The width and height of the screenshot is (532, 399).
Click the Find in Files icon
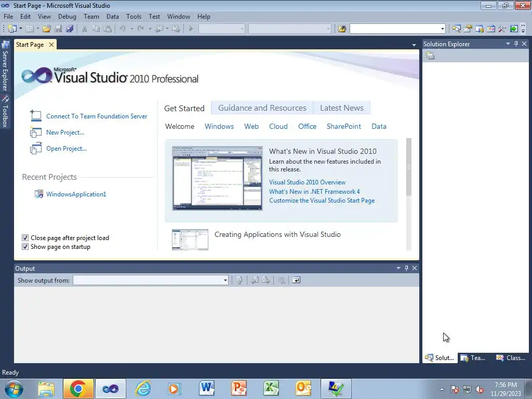(x=342, y=29)
